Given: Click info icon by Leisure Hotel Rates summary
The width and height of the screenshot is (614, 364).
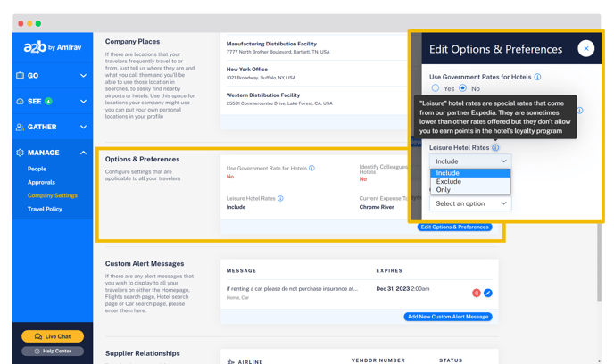Looking at the screenshot, I should coord(280,198).
